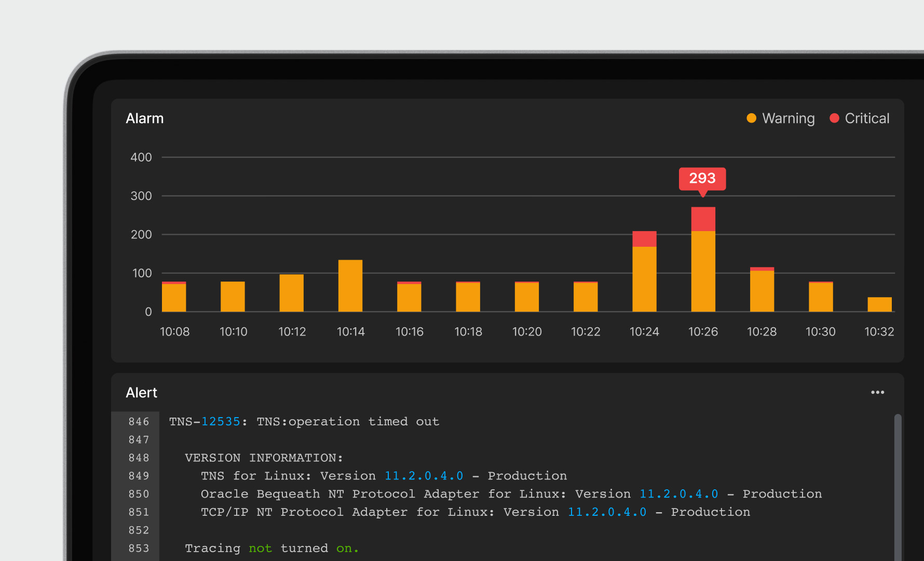Click the orange Warning legend dot

pos(751,118)
